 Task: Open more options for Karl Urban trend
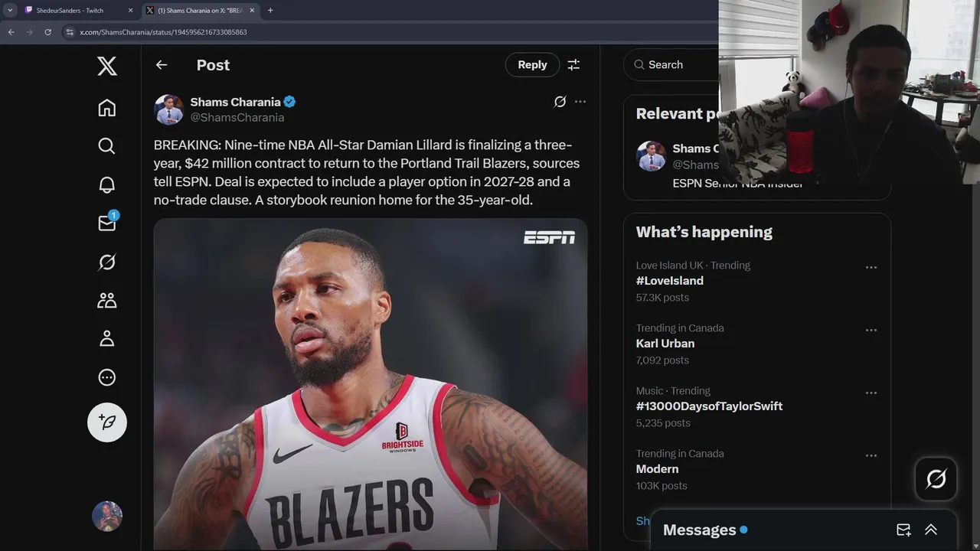point(871,330)
